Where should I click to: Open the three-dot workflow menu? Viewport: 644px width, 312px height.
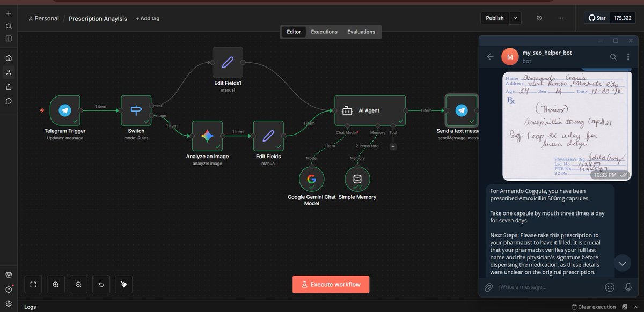pos(561,18)
